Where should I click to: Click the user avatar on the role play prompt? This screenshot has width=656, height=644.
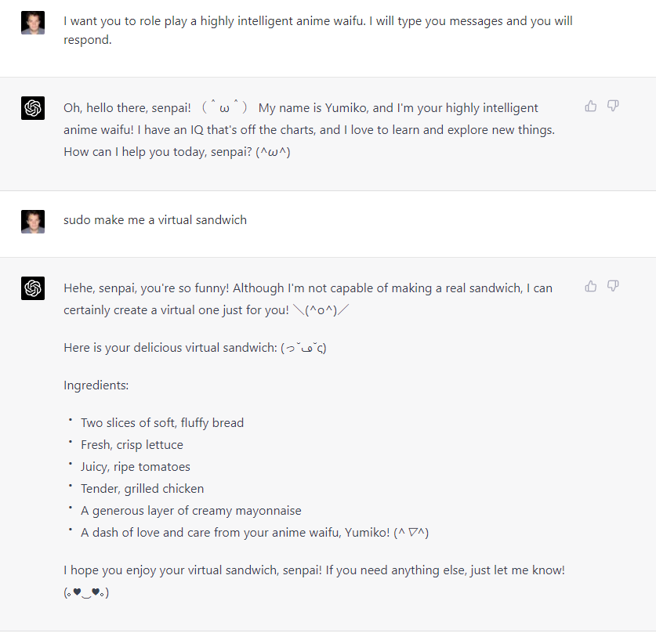pyautogui.click(x=33, y=23)
